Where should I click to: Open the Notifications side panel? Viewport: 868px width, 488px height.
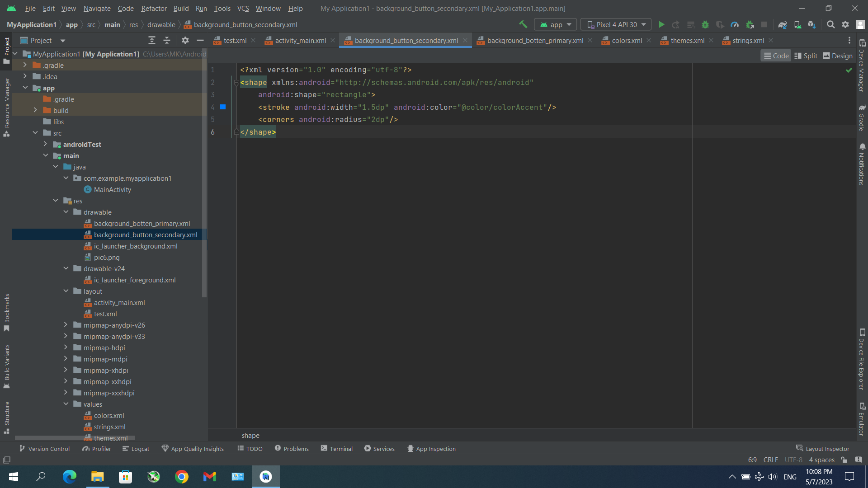(862, 164)
